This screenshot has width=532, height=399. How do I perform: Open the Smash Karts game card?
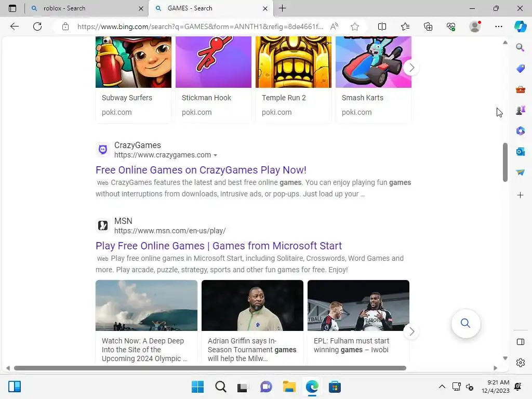(x=374, y=79)
